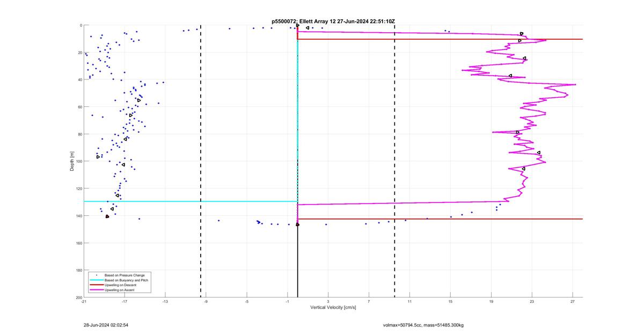The height and width of the screenshot is (334, 644).
Task: Click depth tick label '100'
Action: tap(78, 161)
